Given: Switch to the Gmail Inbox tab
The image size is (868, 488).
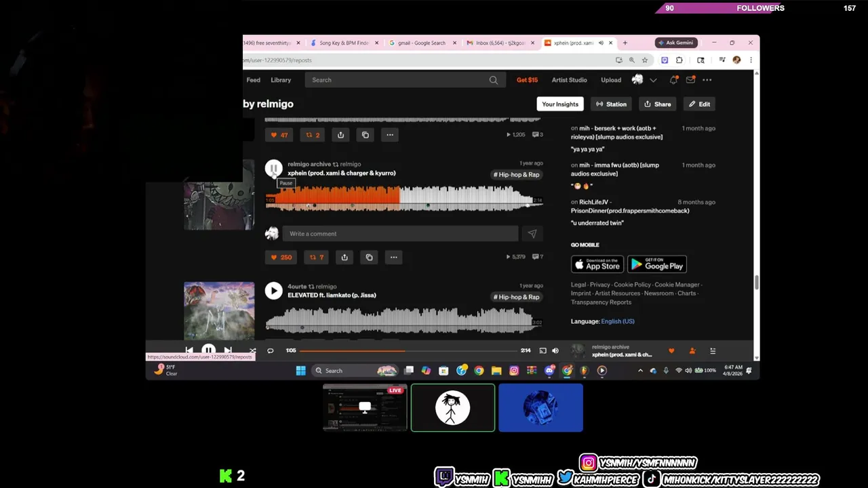Looking at the screenshot, I should coord(500,43).
